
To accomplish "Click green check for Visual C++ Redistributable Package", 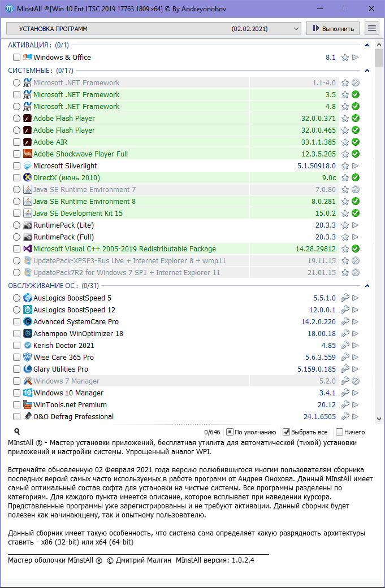I will 356,249.
